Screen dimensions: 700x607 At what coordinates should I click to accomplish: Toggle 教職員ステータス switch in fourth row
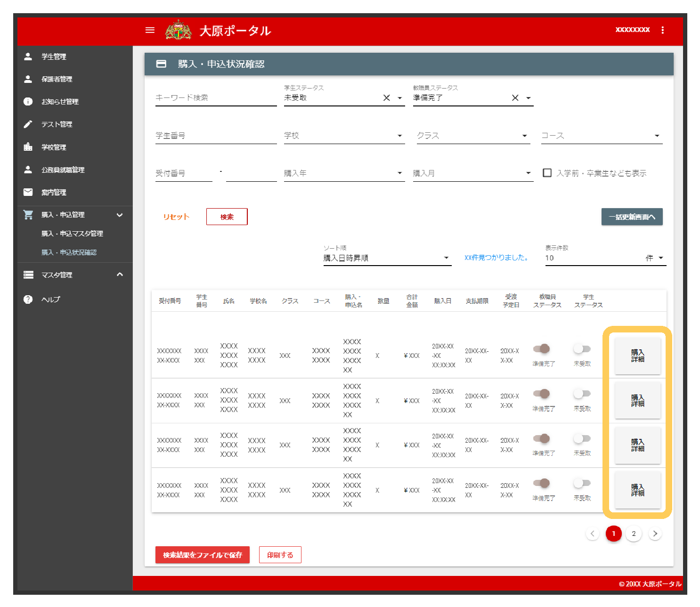pyautogui.click(x=542, y=483)
